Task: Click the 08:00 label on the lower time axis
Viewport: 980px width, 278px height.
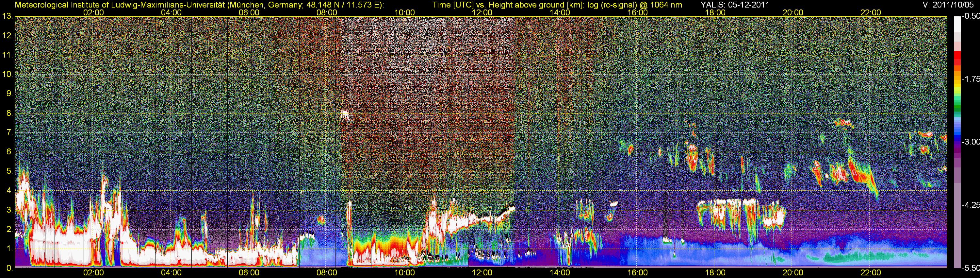Action: point(327,273)
